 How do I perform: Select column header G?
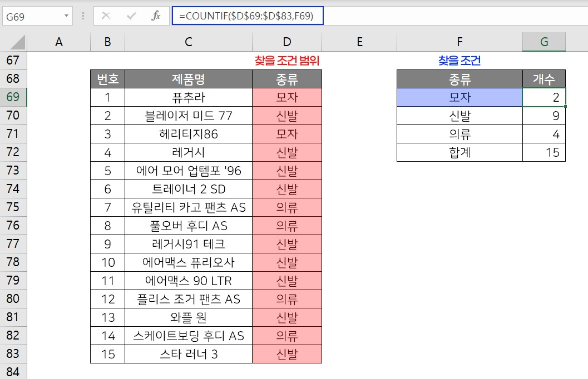click(x=543, y=42)
